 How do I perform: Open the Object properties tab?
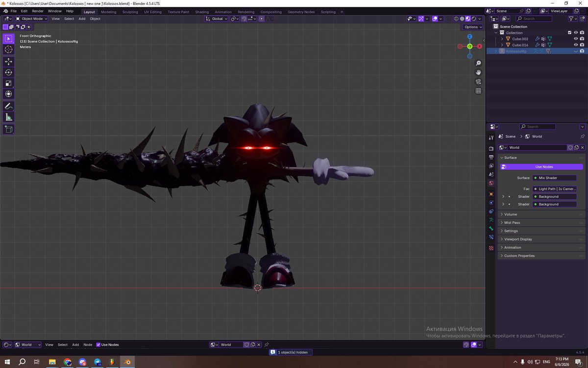pos(491,194)
